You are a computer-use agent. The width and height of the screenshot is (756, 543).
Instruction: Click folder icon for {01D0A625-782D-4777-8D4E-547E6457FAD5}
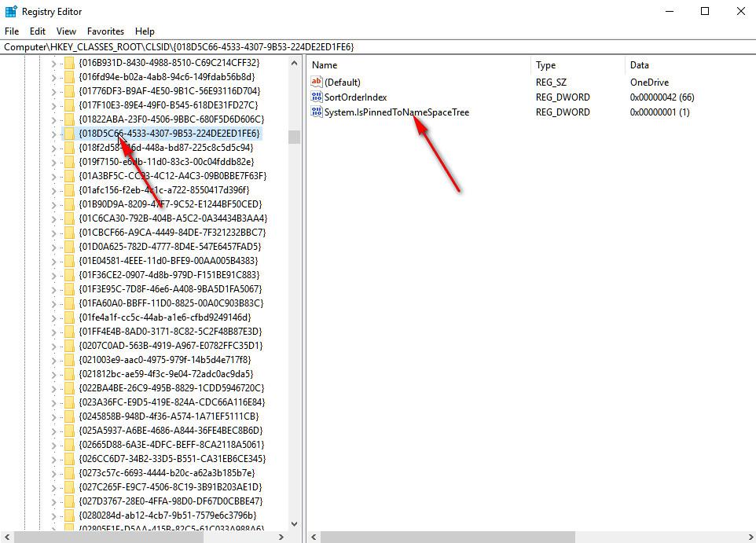pyautogui.click(x=69, y=247)
